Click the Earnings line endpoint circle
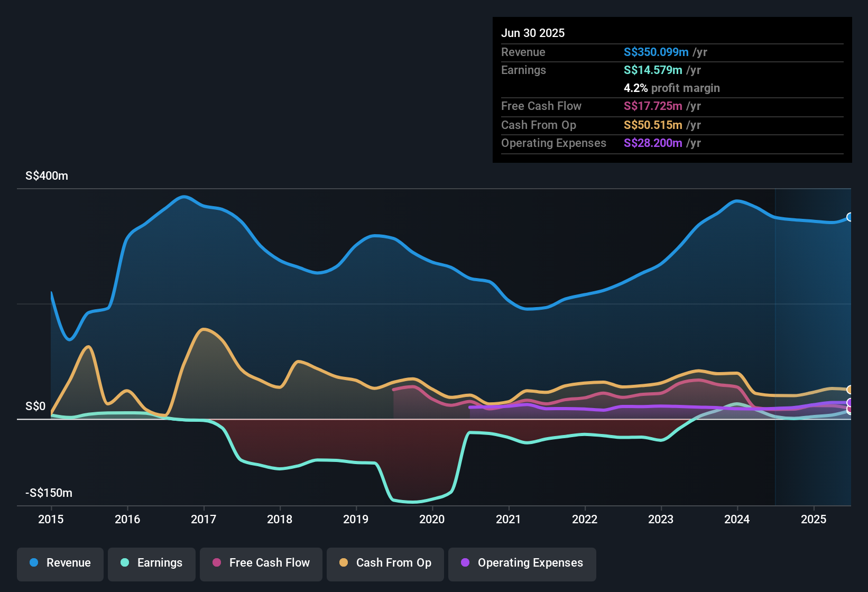This screenshot has width=868, height=592. point(850,413)
